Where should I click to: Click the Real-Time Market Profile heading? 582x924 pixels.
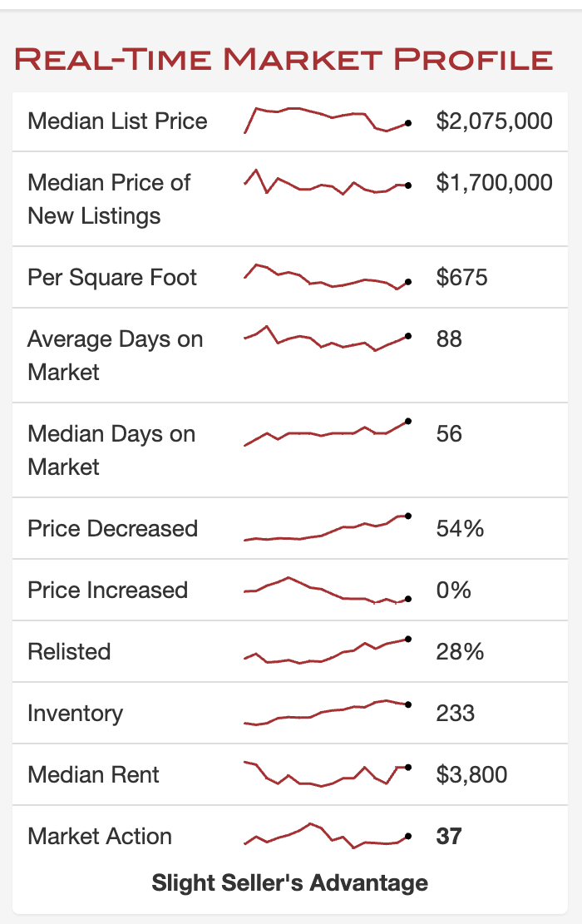(x=284, y=59)
